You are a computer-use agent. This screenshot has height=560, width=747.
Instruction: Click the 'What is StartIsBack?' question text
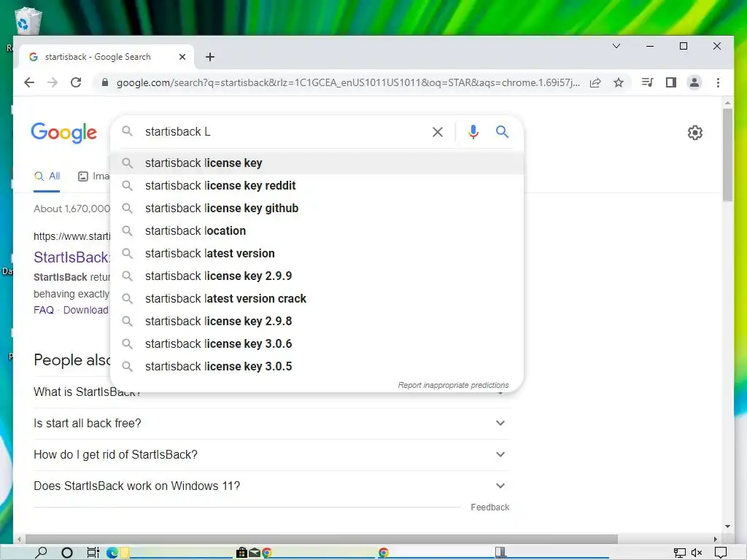pyautogui.click(x=87, y=392)
